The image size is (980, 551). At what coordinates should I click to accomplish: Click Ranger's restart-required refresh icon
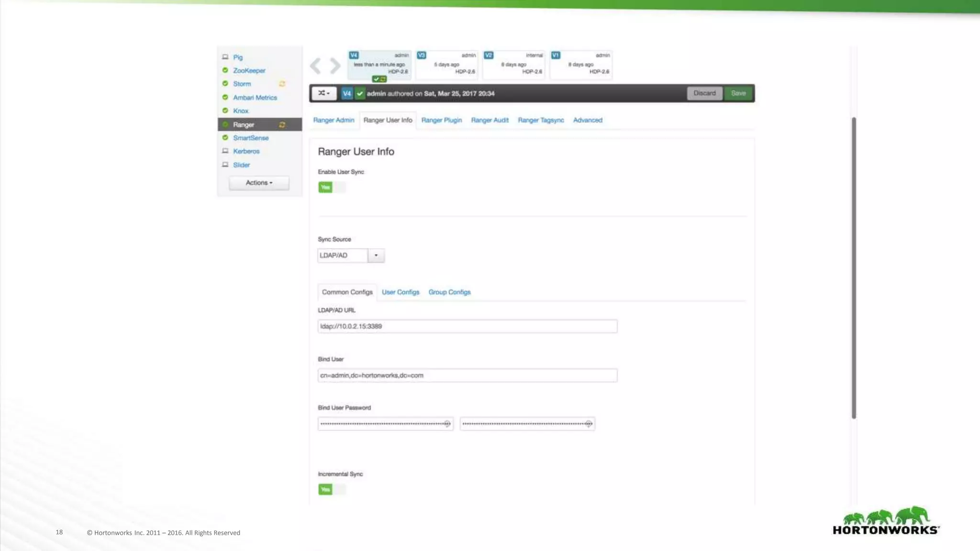point(282,125)
